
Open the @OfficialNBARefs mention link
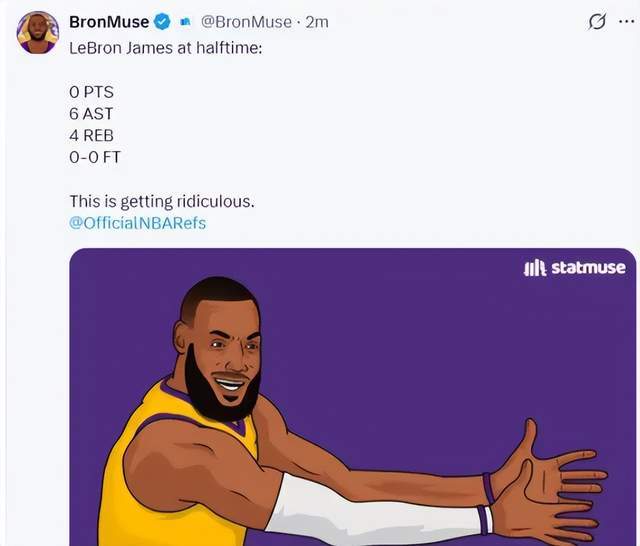point(137,223)
